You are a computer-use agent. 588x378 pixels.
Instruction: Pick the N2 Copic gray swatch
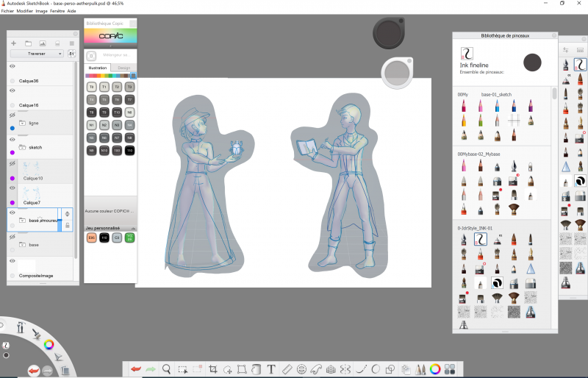[x=104, y=125]
